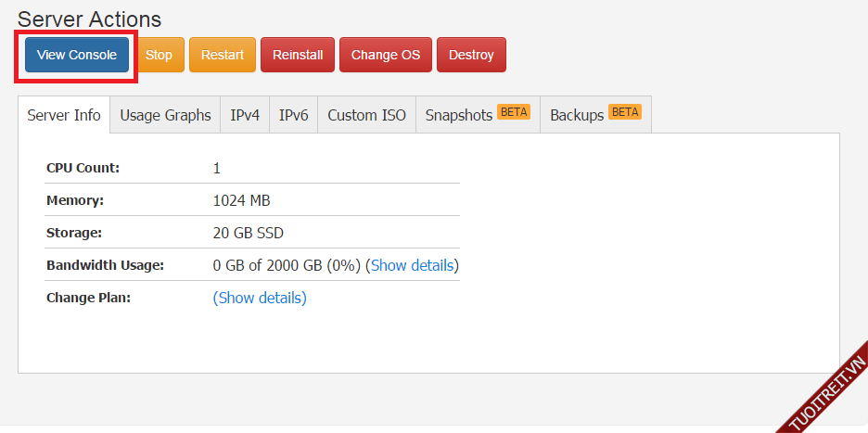Open the Backups tab

(x=577, y=115)
